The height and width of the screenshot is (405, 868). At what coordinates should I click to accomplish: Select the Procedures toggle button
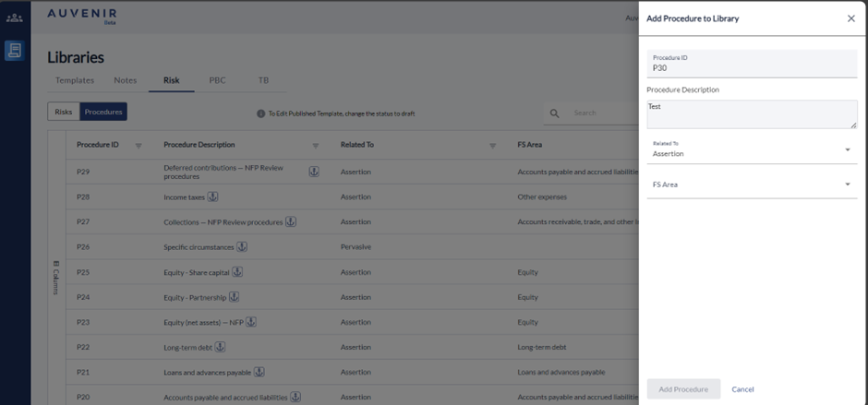click(x=102, y=112)
